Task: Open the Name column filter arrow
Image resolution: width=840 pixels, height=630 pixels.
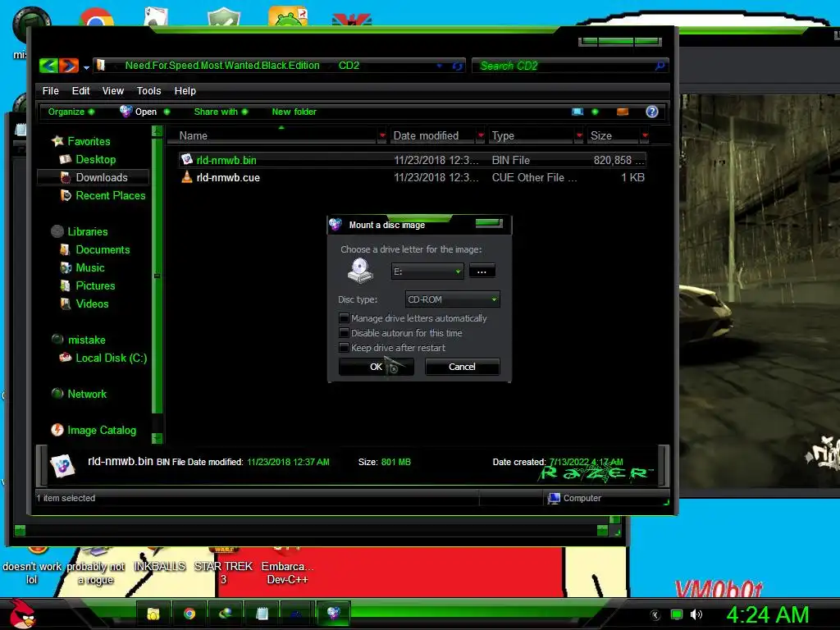Action: 382,135
